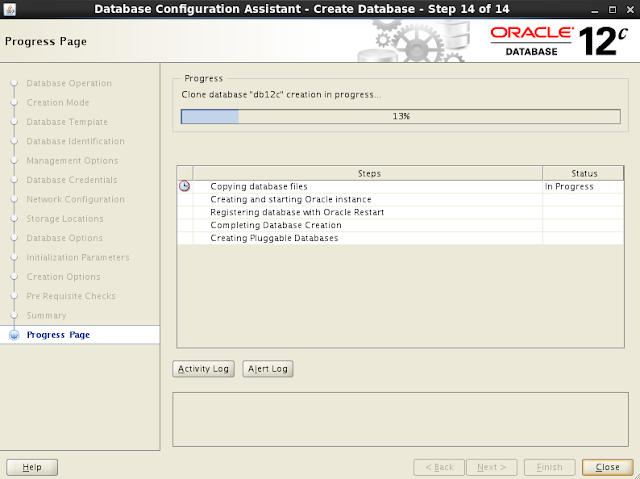This screenshot has width=640, height=479.
Task: Click the disabled Next button
Action: pyautogui.click(x=492, y=467)
